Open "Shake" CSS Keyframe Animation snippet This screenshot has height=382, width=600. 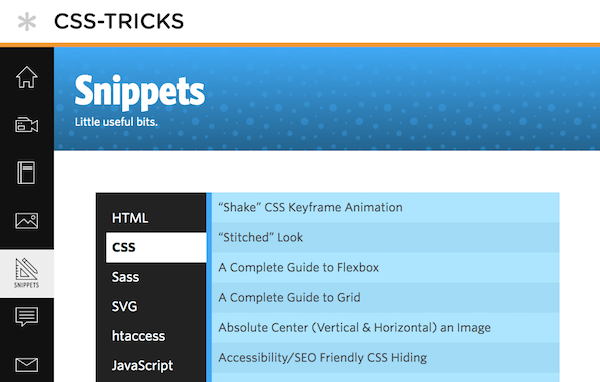(x=386, y=207)
